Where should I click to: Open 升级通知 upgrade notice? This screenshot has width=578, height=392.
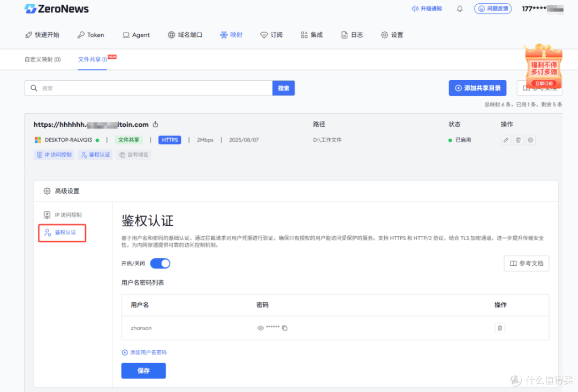pos(427,9)
